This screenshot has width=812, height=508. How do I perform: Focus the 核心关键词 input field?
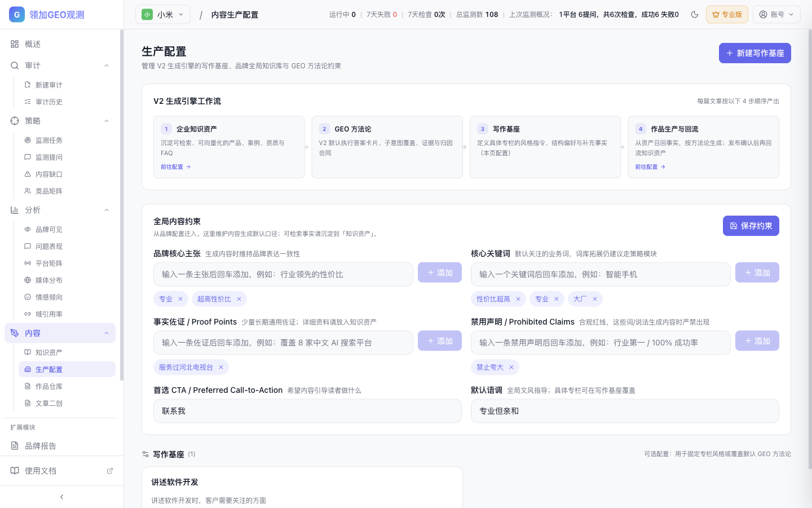point(601,274)
